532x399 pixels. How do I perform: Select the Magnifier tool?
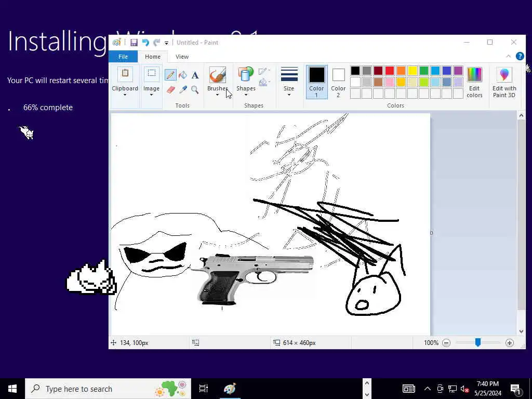195,89
